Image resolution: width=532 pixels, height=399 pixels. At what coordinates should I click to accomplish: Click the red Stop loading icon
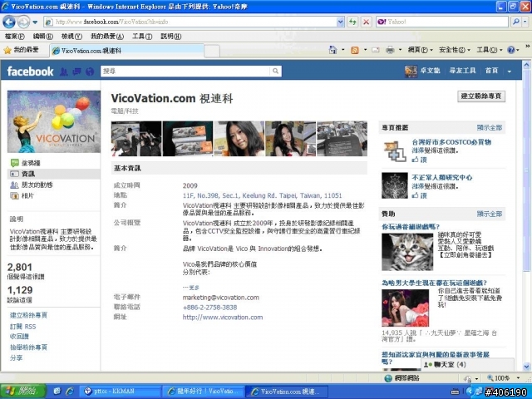[366, 22]
